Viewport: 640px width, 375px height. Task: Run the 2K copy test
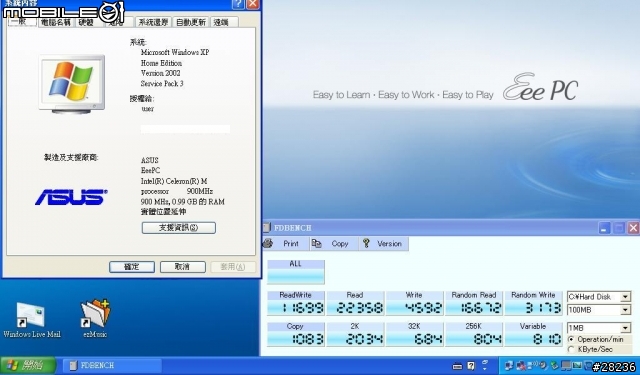[355, 334]
